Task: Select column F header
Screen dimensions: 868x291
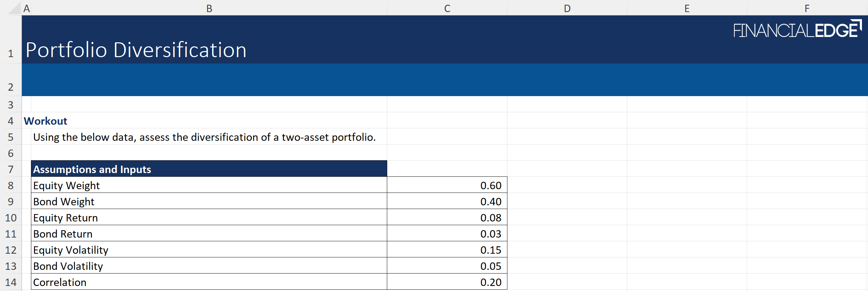Action: [x=807, y=8]
